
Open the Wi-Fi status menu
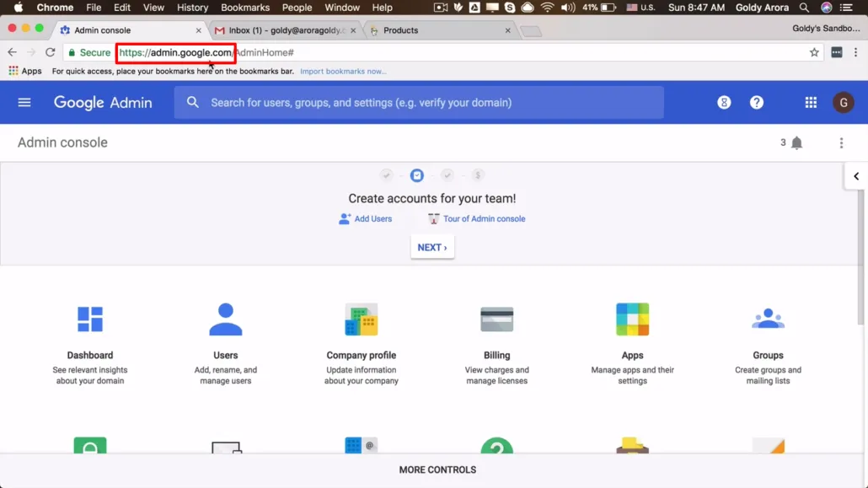click(547, 8)
